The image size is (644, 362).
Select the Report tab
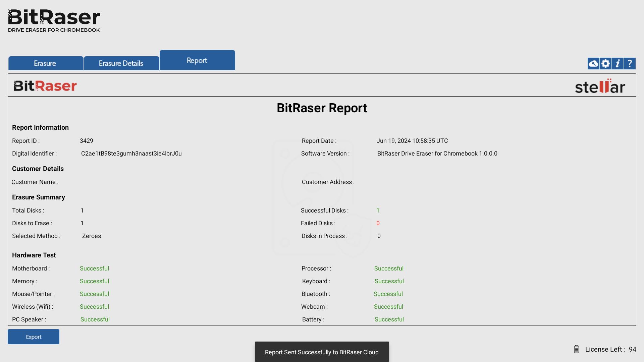click(x=197, y=60)
